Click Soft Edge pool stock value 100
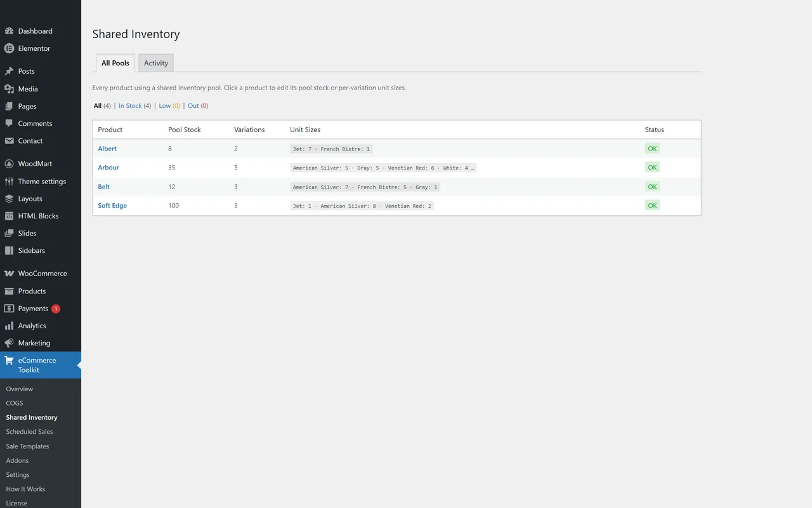The image size is (812, 508). point(173,206)
